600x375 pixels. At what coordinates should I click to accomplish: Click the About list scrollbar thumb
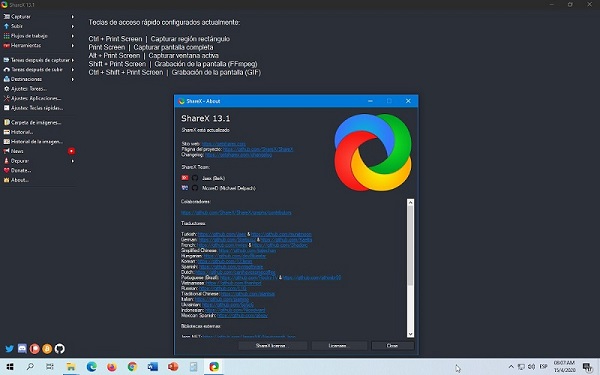click(410, 246)
